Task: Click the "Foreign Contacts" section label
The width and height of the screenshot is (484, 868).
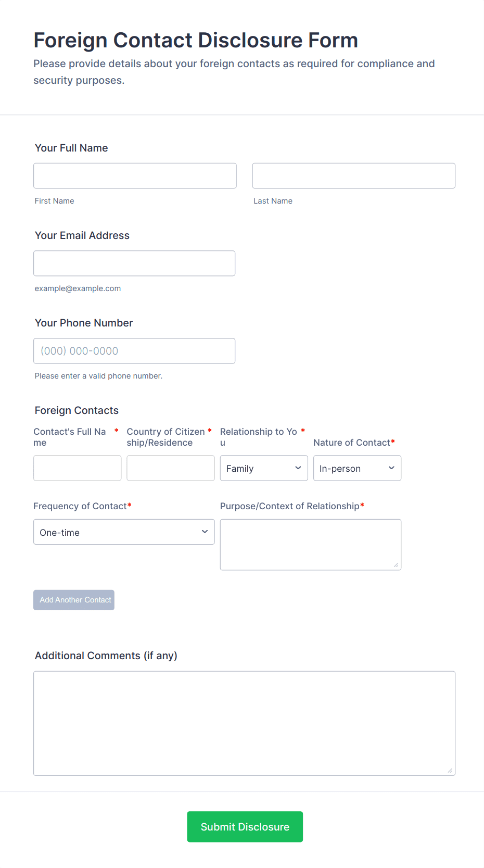Action: (x=77, y=410)
